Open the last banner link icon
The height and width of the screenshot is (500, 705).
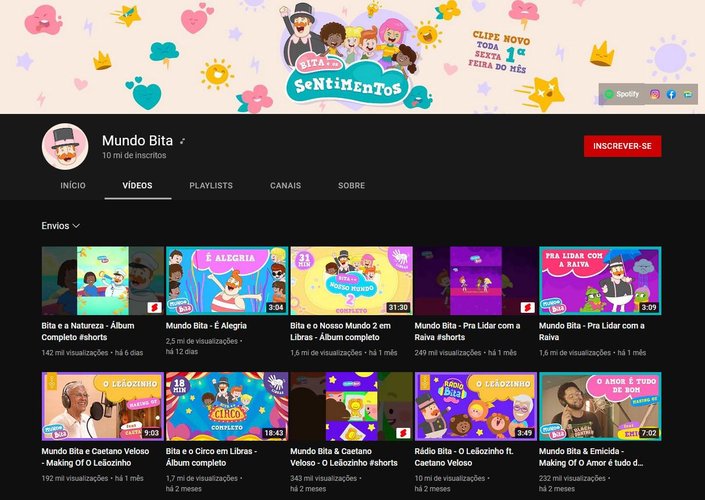[688, 94]
